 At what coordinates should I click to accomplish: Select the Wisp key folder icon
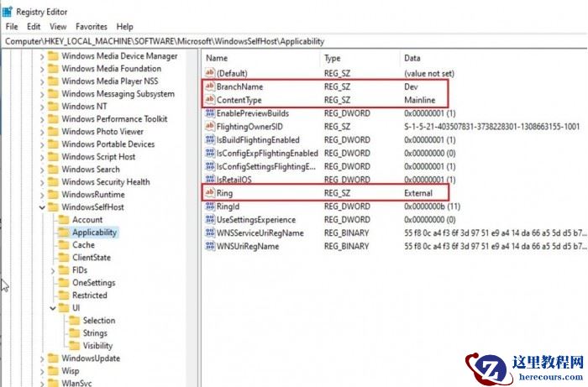53,371
